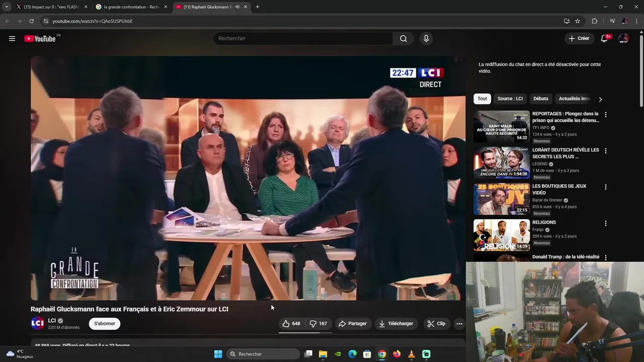
Task: Open VLC media player from the taskbar
Action: click(x=412, y=354)
